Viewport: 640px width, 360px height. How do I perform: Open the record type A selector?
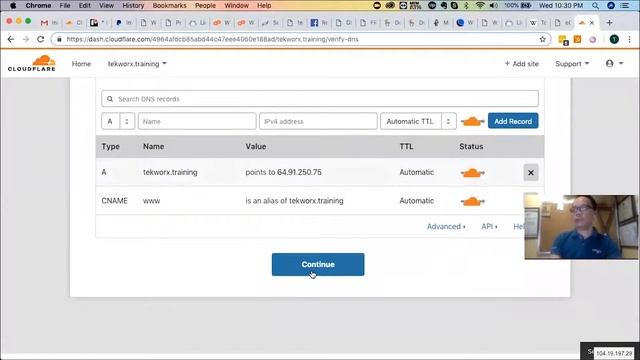(x=118, y=121)
